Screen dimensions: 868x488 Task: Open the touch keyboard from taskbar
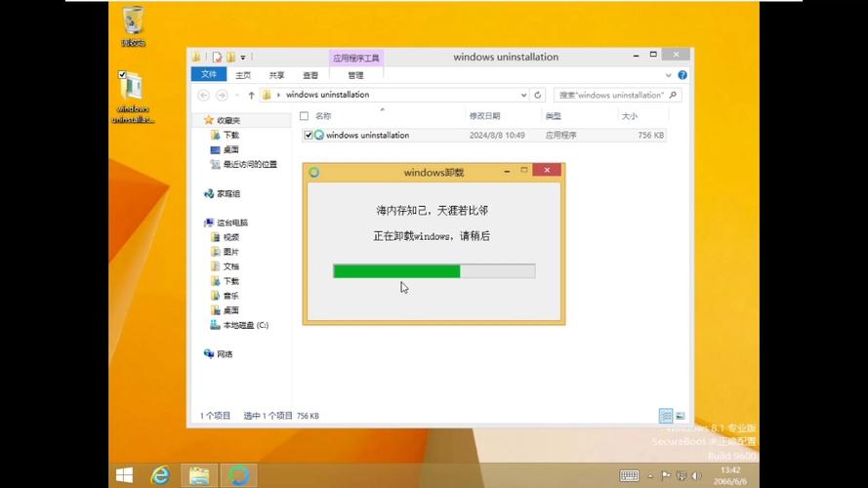point(629,476)
